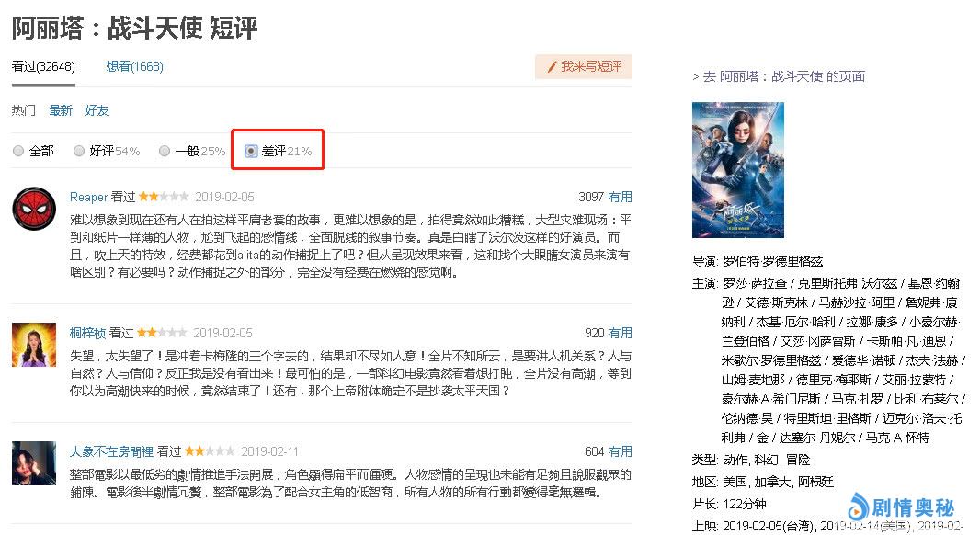
Task: Switch to the 看过(32648) tab
Action: (43, 66)
